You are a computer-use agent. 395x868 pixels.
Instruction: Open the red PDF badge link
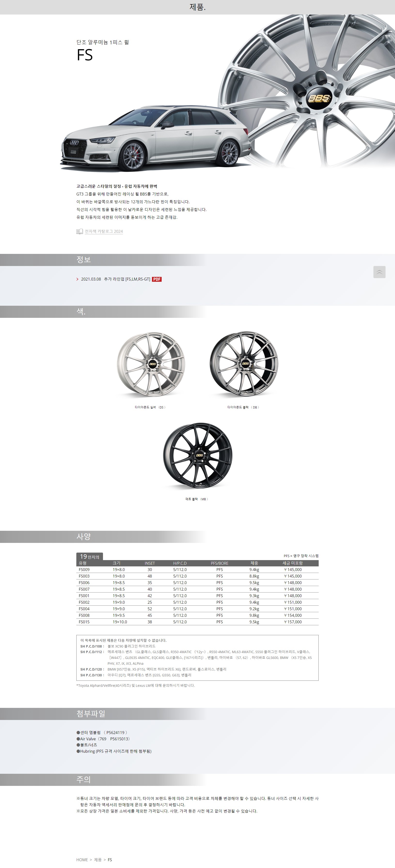coord(157,279)
